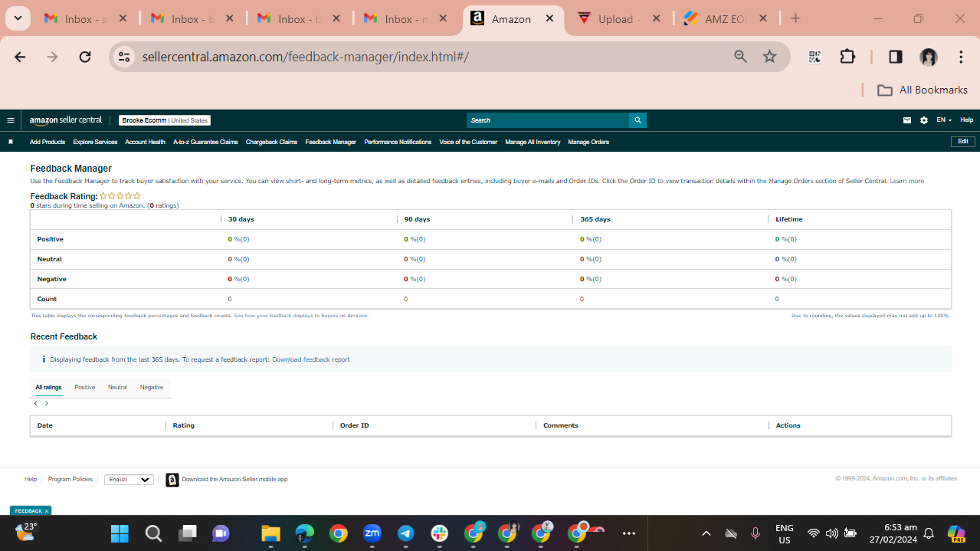Open the settings gear icon in Seller Central

point(924,120)
